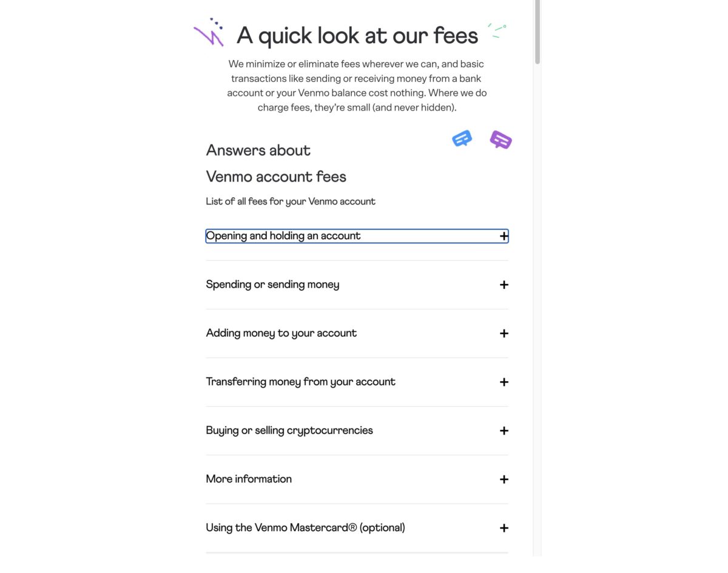Image resolution: width=728 pixels, height=573 pixels.
Task: Click the page vertical scrollbar thumb
Action: click(x=538, y=32)
